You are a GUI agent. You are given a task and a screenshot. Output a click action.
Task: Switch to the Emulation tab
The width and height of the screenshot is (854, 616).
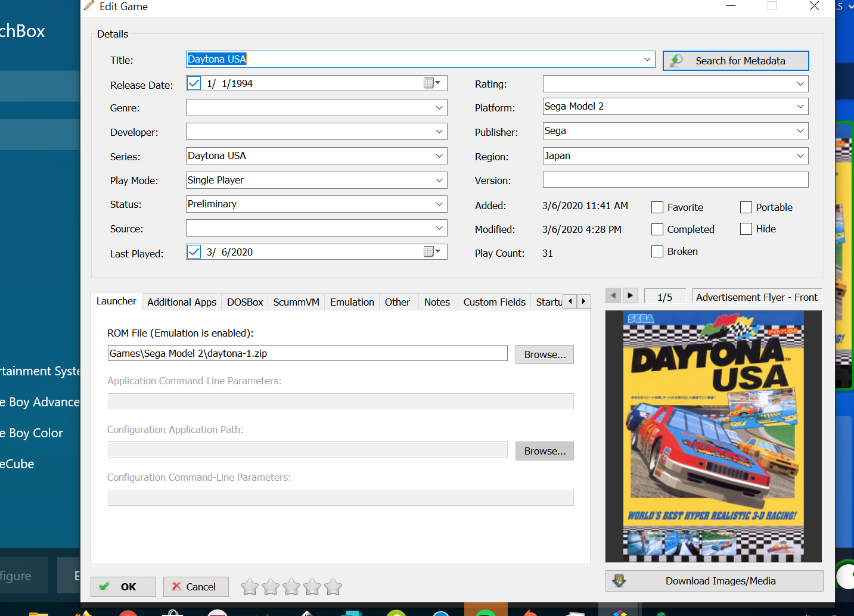[x=352, y=302]
